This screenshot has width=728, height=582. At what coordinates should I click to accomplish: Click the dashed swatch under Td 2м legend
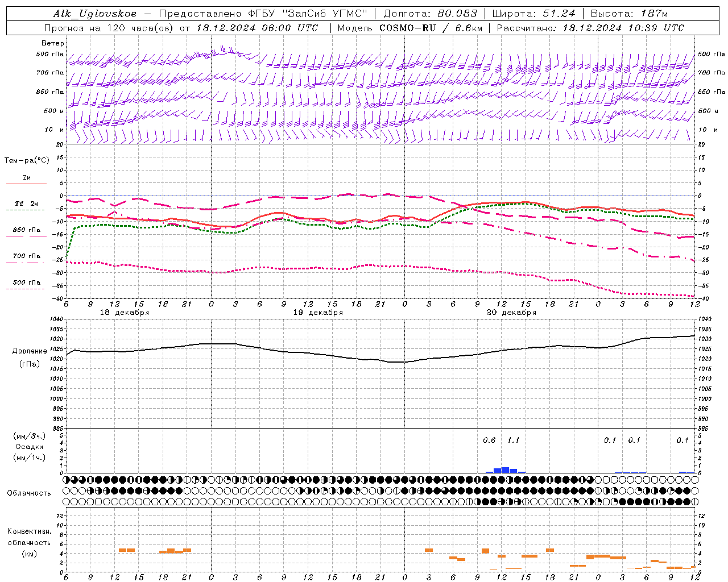tap(26, 210)
